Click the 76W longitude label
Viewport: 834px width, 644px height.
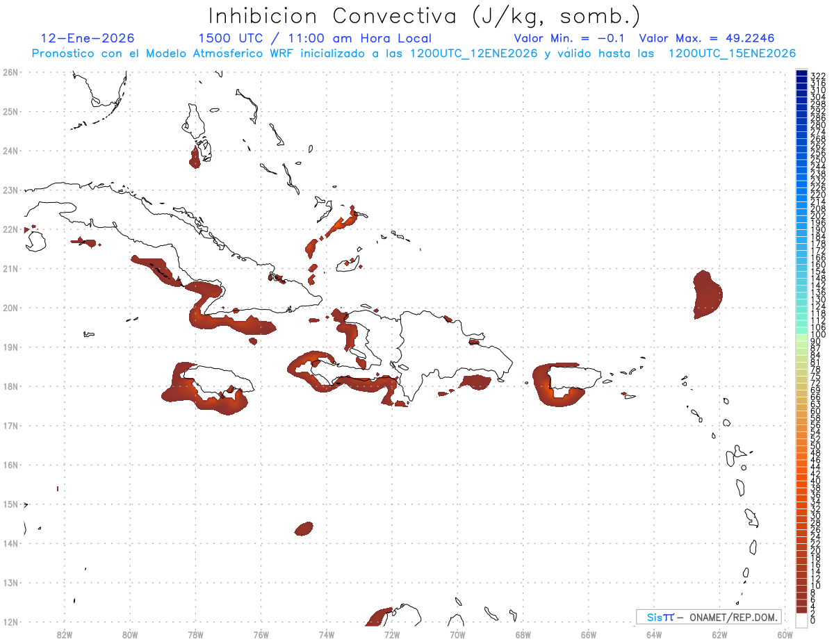(261, 634)
